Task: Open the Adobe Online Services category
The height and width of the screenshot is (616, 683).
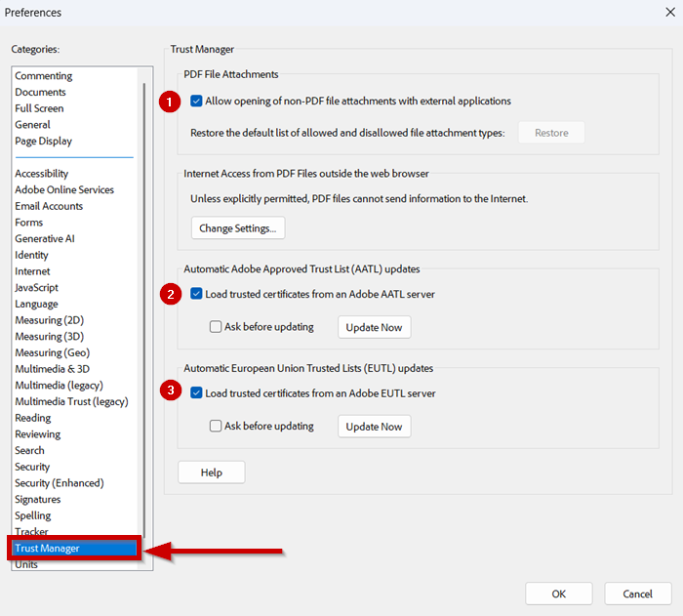Action: tap(63, 190)
